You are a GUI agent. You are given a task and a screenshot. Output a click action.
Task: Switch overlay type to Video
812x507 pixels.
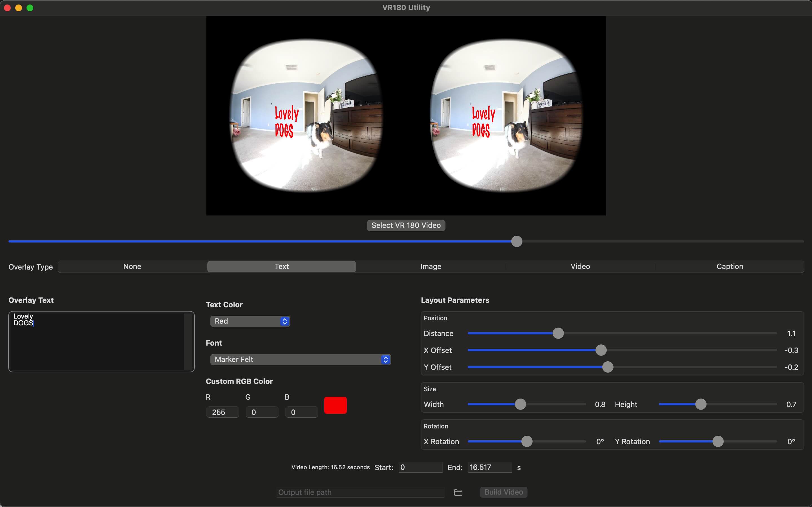tap(580, 266)
